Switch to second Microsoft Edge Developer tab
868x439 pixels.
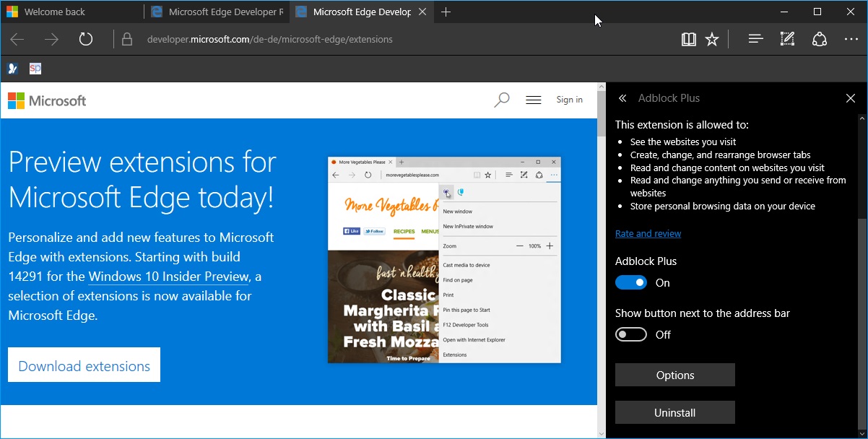[217, 12]
